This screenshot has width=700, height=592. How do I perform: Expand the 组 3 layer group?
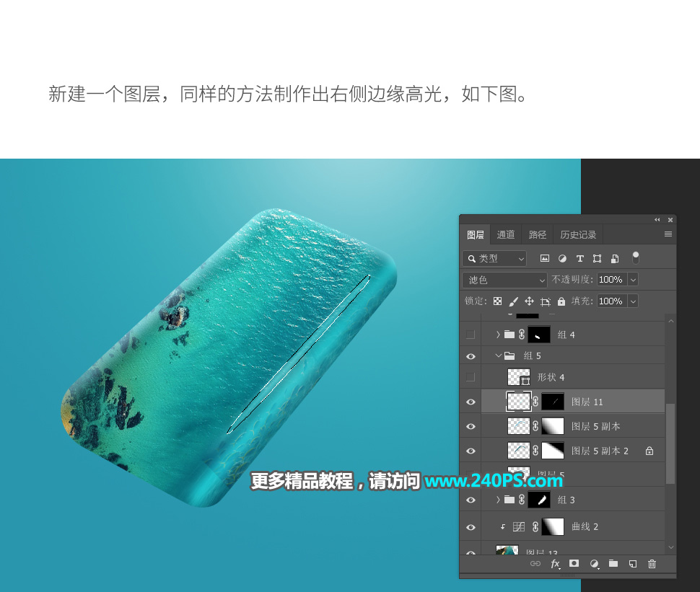pyautogui.click(x=498, y=500)
